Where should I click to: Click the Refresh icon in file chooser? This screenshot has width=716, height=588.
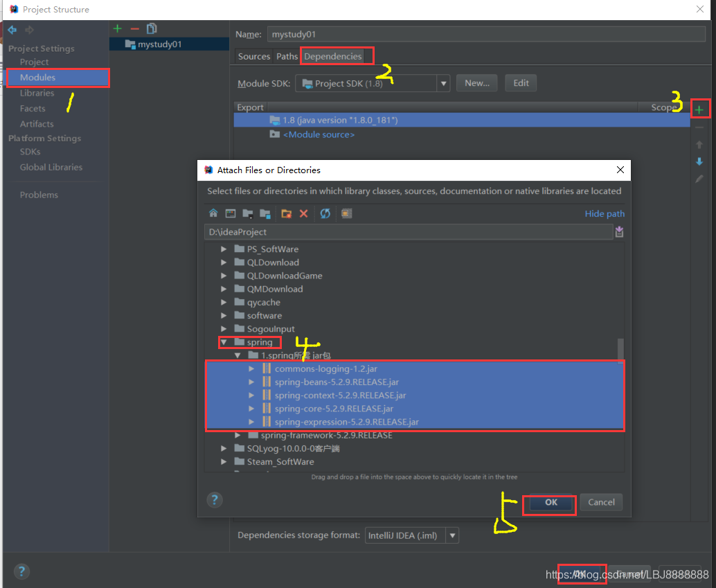(x=325, y=213)
